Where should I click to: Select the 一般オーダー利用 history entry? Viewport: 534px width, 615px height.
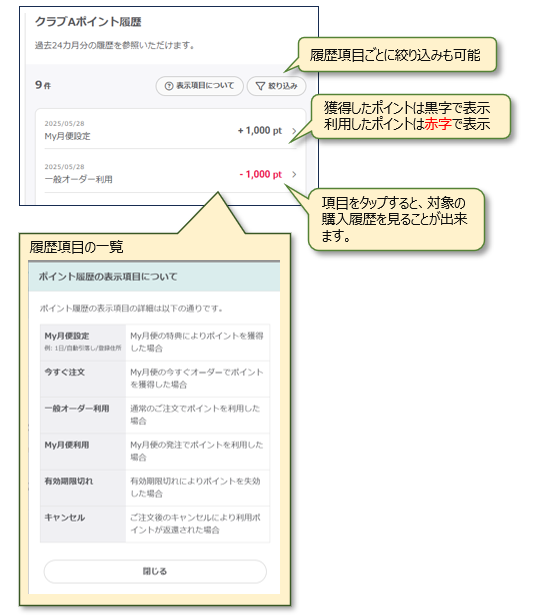171,173
